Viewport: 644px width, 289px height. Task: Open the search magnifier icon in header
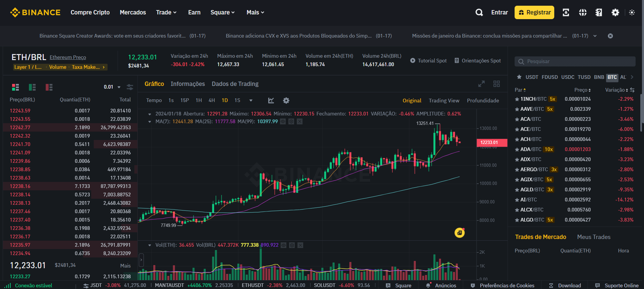click(479, 12)
